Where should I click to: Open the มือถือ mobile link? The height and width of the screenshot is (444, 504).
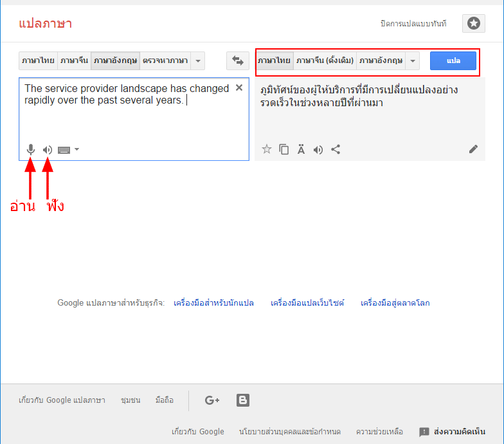point(165,400)
